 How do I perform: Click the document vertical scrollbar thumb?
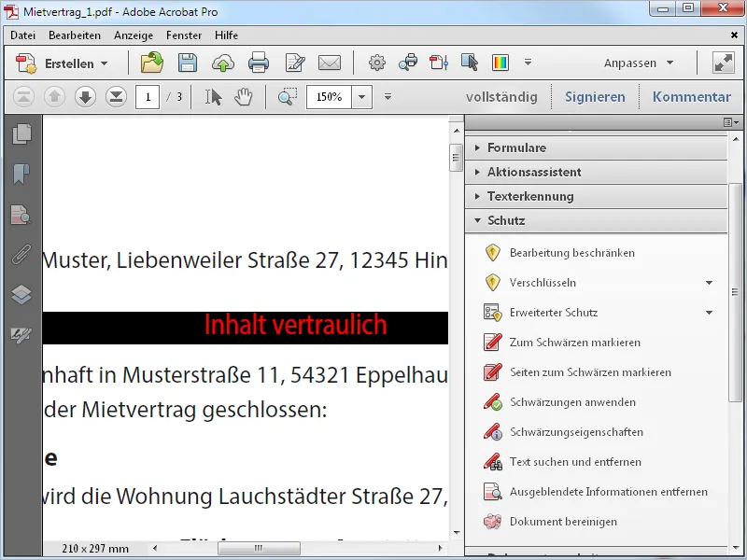[456, 157]
